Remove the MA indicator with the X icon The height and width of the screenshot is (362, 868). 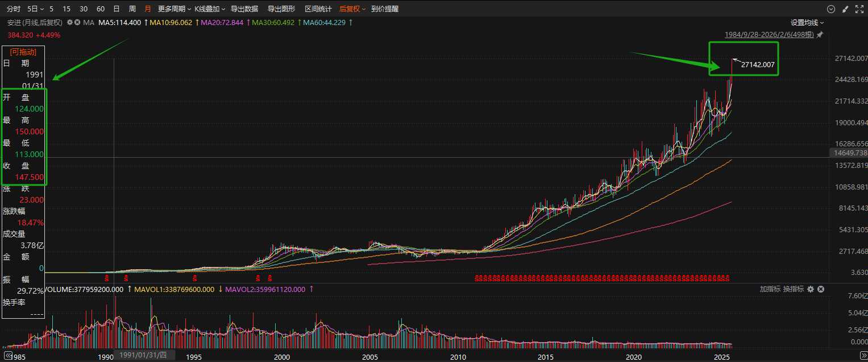[78, 22]
